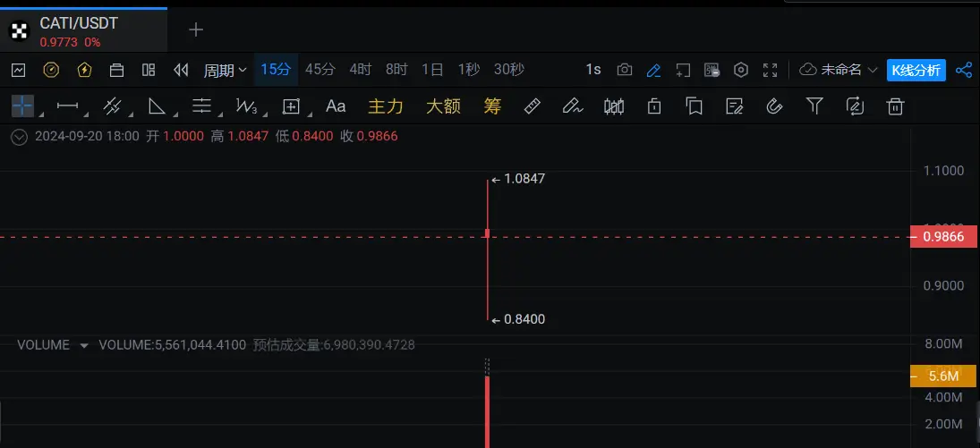980x448 pixels.
Task: Select the ruler measurement tool
Action: [x=532, y=106]
